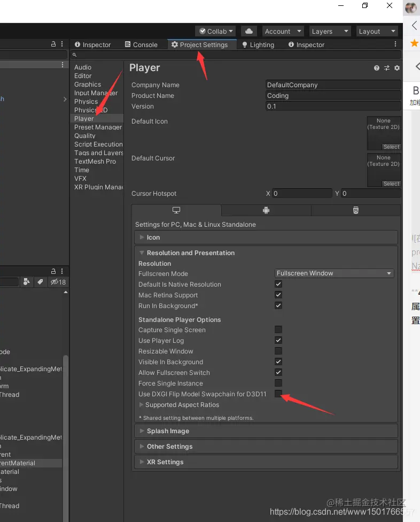Click the Product Name field
420x522 pixels.
point(333,96)
